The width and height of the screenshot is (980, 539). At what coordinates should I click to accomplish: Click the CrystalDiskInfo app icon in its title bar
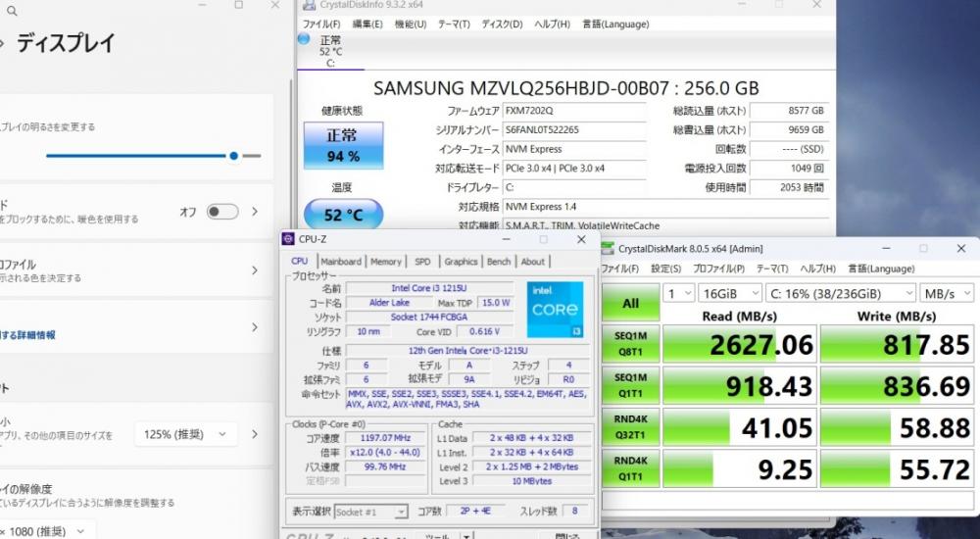click(309, 5)
